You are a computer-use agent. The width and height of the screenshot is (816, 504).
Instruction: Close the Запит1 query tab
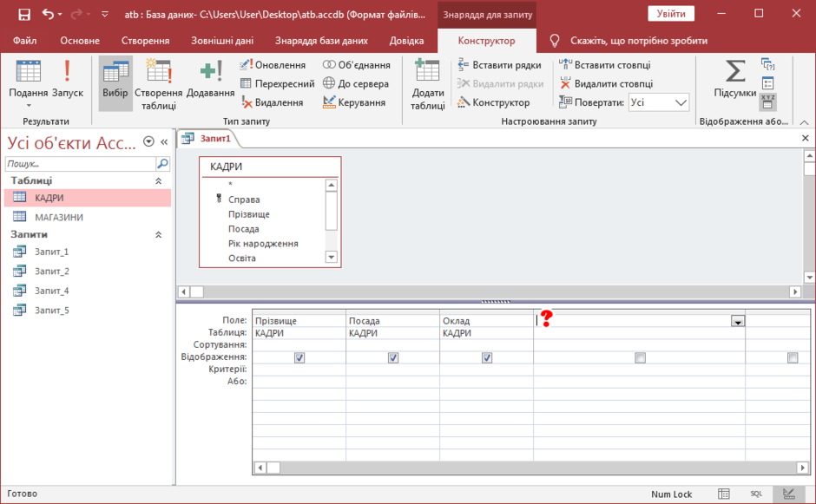click(805, 138)
